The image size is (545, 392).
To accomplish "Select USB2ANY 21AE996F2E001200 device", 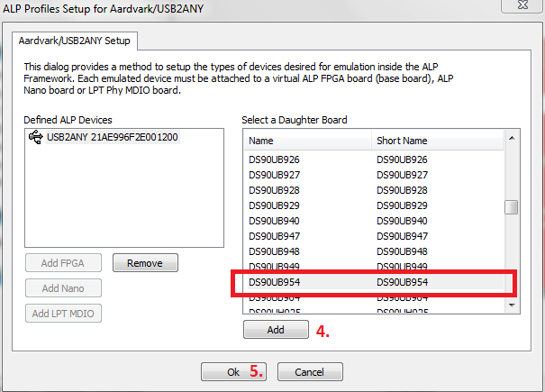I will click(x=112, y=138).
